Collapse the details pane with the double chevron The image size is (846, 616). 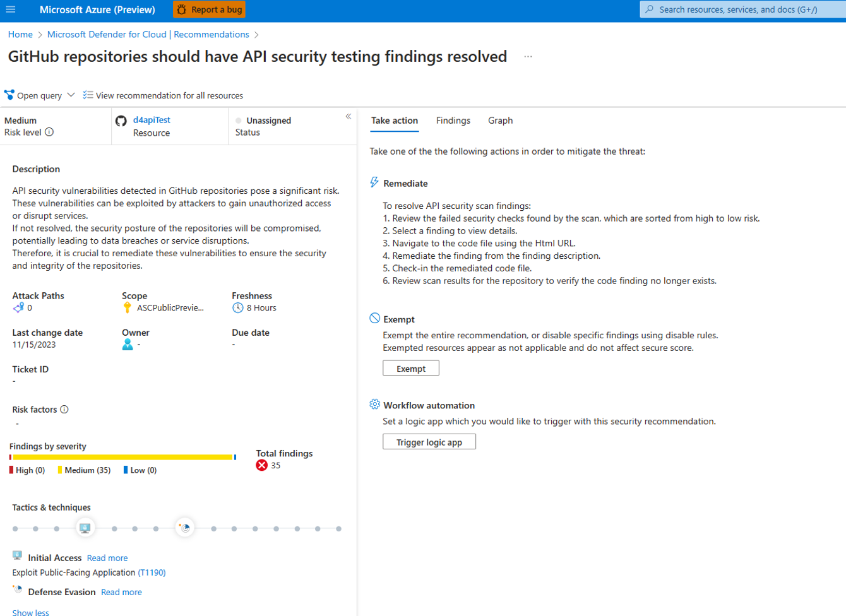click(349, 116)
